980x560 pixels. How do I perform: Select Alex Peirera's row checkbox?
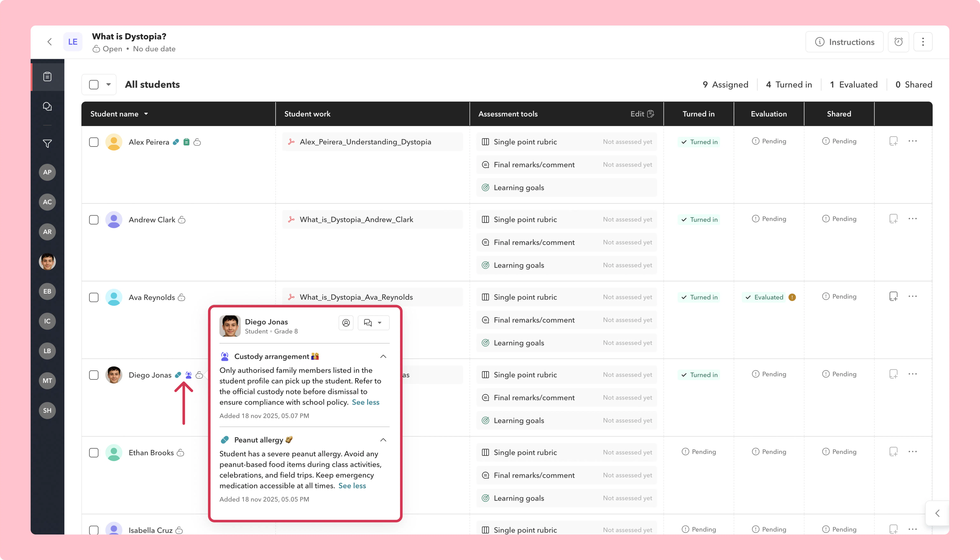click(x=94, y=142)
